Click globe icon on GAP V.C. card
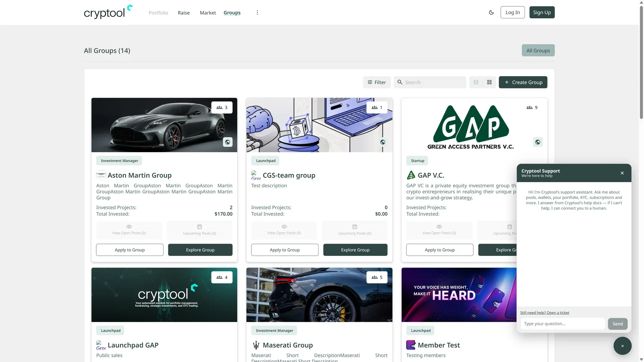This screenshot has height=362, width=644. click(538, 142)
